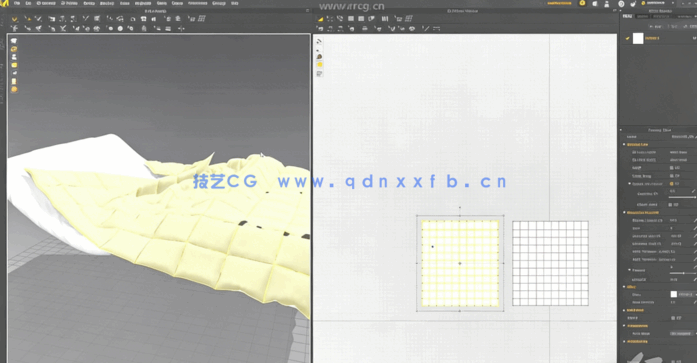Open the File menu
This screenshot has width=697, height=363.
click(x=17, y=3)
